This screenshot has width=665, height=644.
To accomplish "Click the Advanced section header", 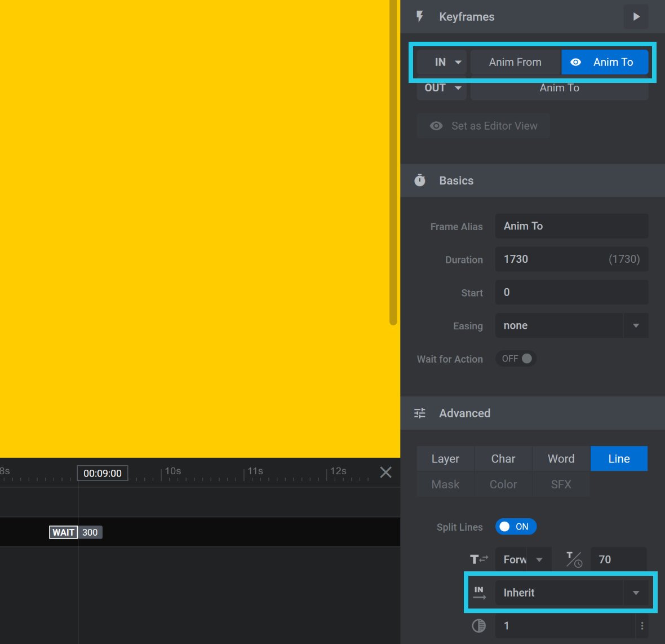I will [532, 413].
